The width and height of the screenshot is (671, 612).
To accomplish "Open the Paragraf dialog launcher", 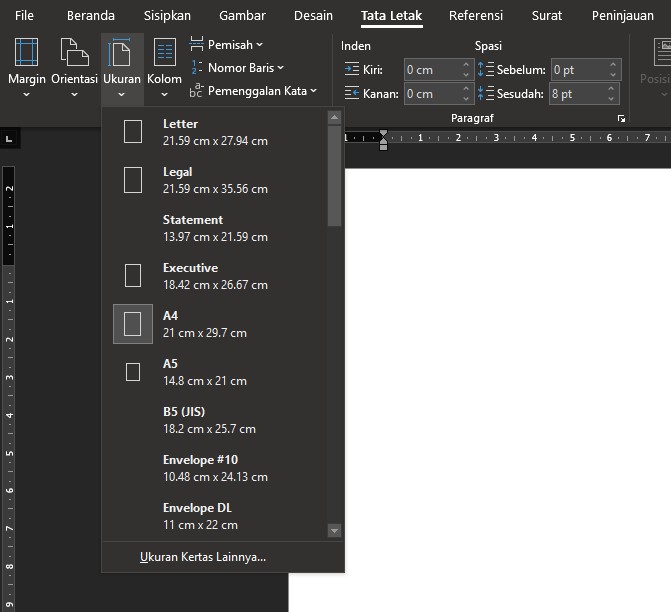I will 621,119.
